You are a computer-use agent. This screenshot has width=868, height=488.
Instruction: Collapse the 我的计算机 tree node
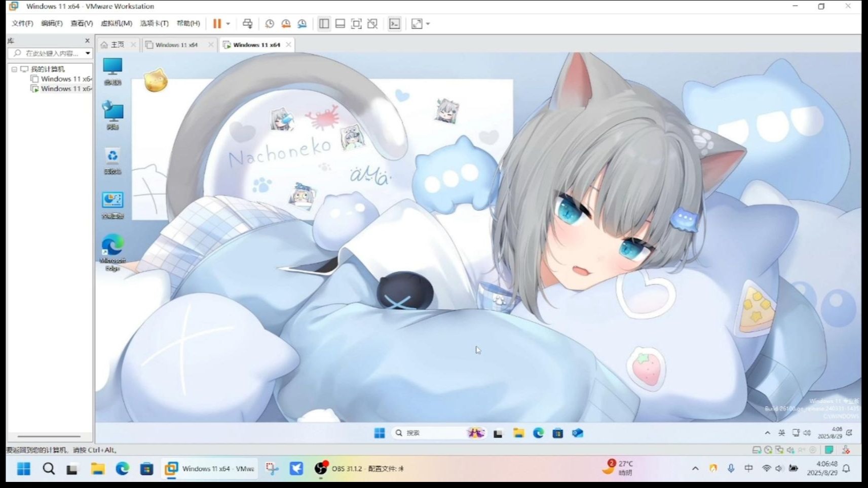pyautogui.click(x=14, y=69)
